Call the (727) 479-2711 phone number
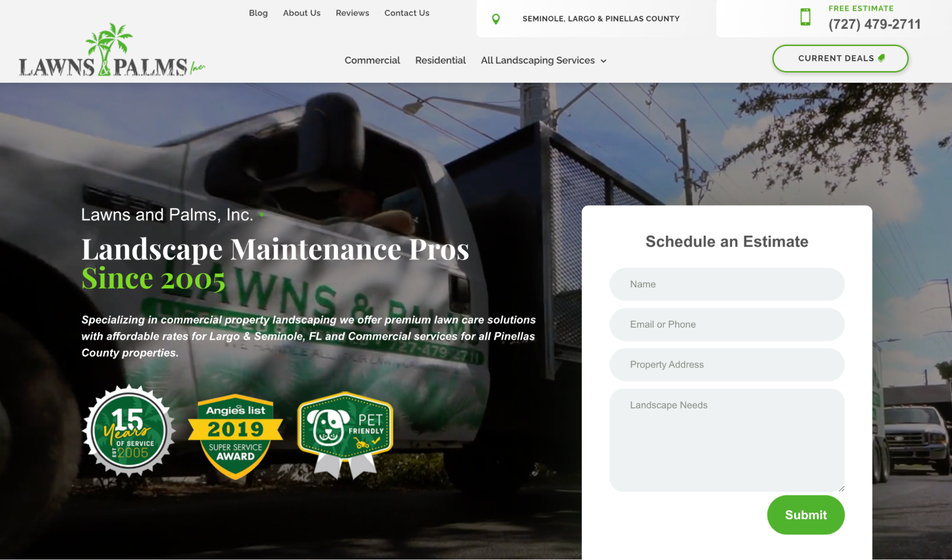 click(x=874, y=24)
